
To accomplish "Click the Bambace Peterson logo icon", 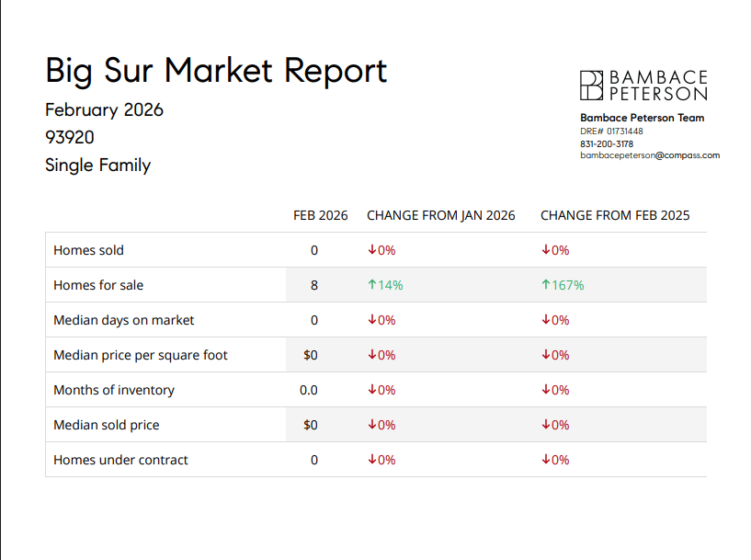I will (592, 85).
